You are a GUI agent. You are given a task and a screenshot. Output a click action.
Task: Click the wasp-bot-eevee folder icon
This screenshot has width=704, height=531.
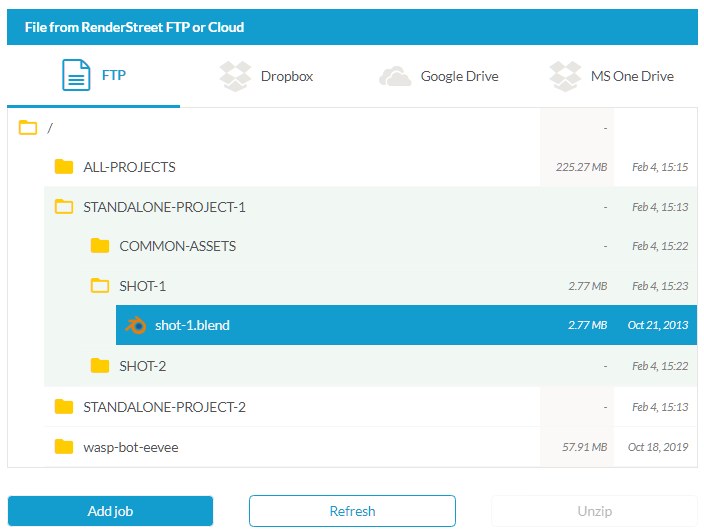pyautogui.click(x=64, y=447)
